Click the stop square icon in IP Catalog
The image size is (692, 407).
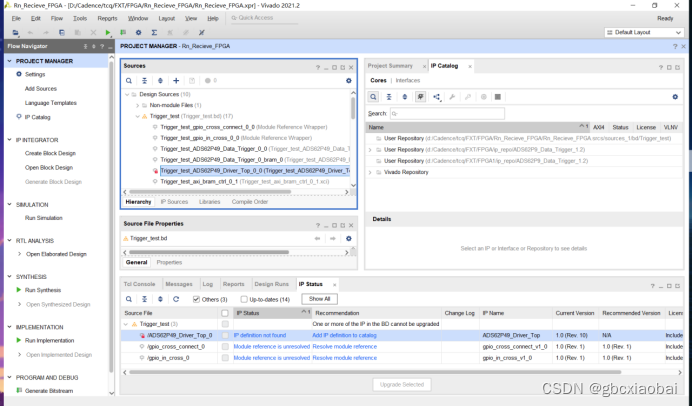[498, 97]
